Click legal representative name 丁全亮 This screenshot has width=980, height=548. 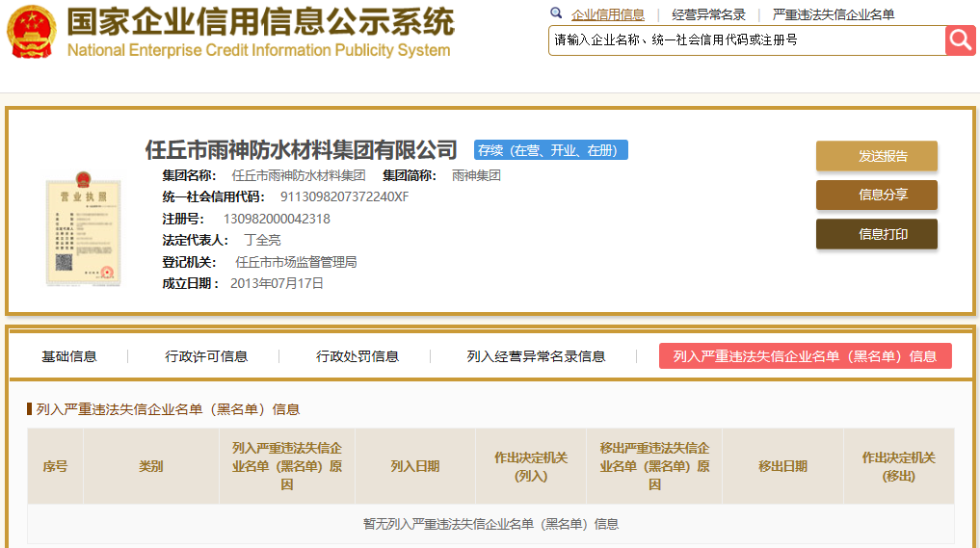coord(262,240)
